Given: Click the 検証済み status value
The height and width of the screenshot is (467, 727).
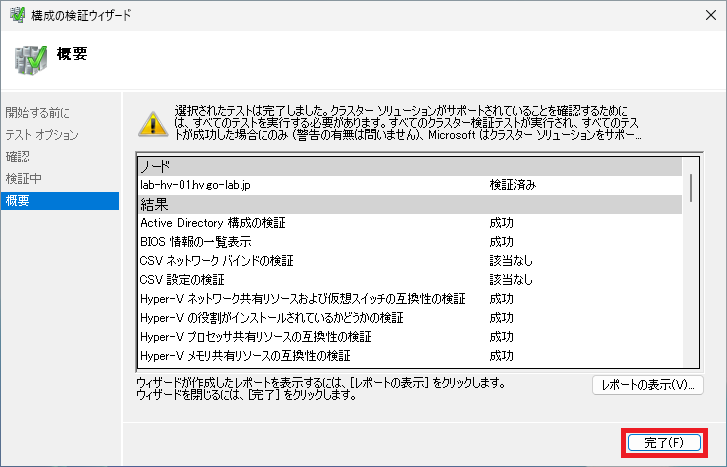Looking at the screenshot, I should 512,185.
